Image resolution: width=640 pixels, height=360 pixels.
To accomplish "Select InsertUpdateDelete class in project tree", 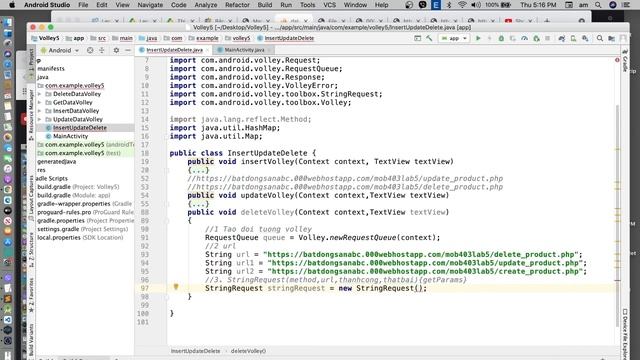I will [x=80, y=128].
